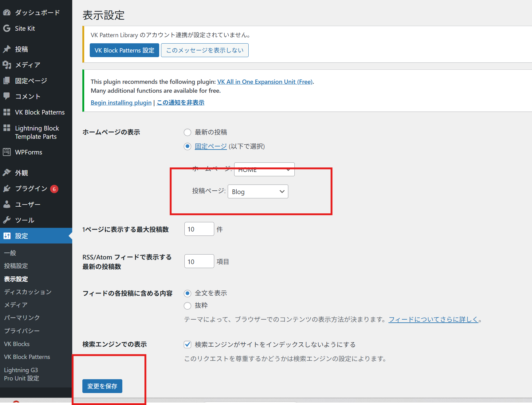
Task: Click the Lightning Block Template Parts icon
Action: point(7,128)
